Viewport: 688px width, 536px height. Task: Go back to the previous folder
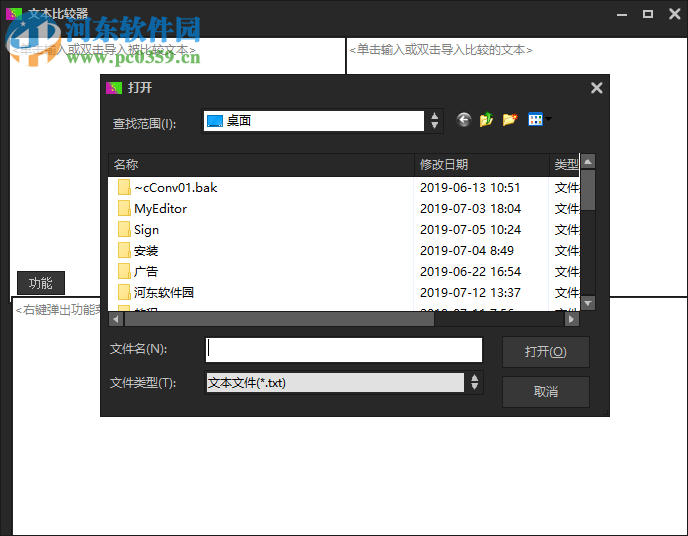point(464,120)
